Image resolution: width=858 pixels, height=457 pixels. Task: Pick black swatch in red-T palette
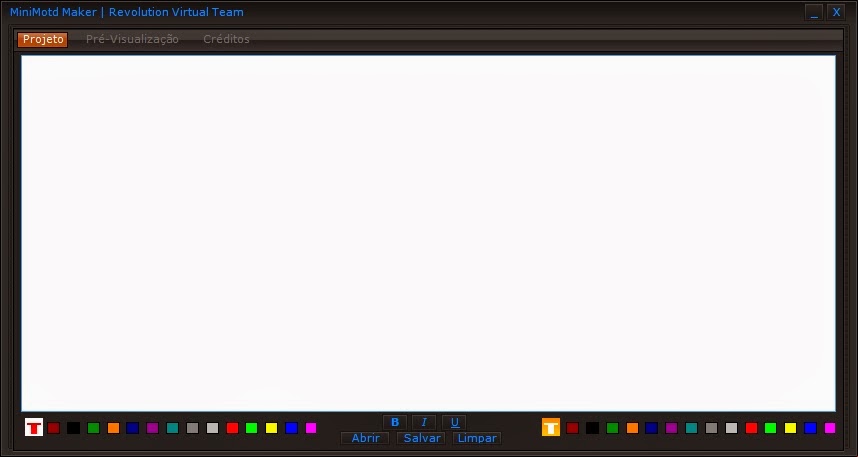(73, 428)
